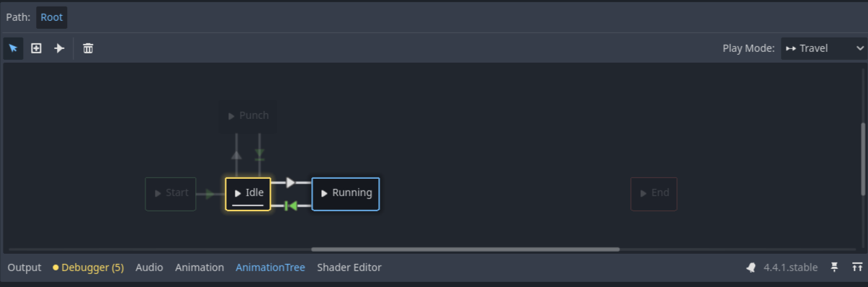Click the Root path button

tap(52, 17)
